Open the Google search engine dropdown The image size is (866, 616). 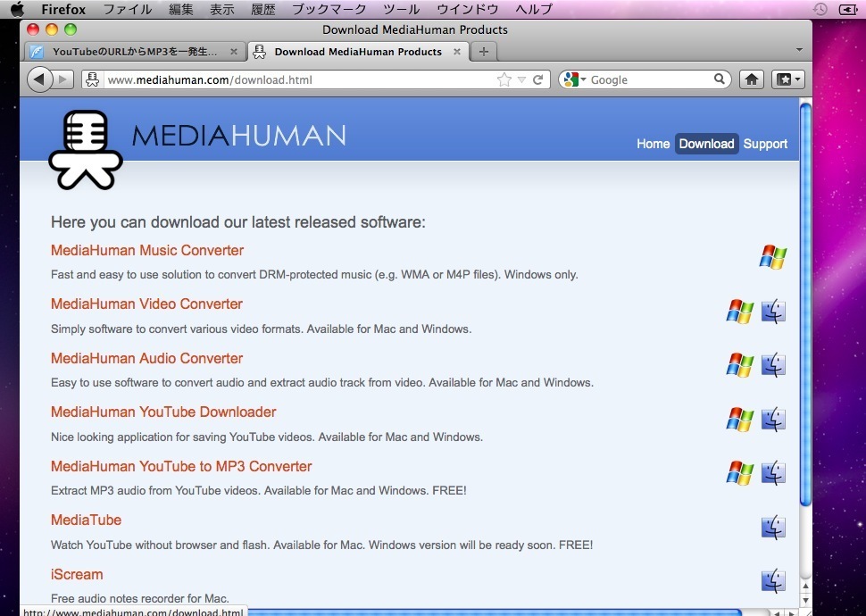point(575,79)
